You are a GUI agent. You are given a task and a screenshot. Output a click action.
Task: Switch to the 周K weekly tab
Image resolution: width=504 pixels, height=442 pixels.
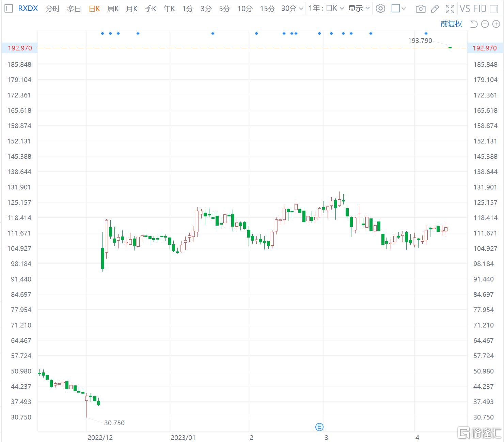(x=113, y=9)
